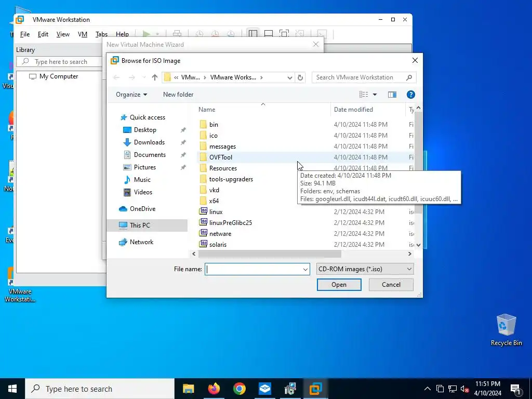Click VMware Library search field
This screenshot has width=532, height=399.
(59, 62)
